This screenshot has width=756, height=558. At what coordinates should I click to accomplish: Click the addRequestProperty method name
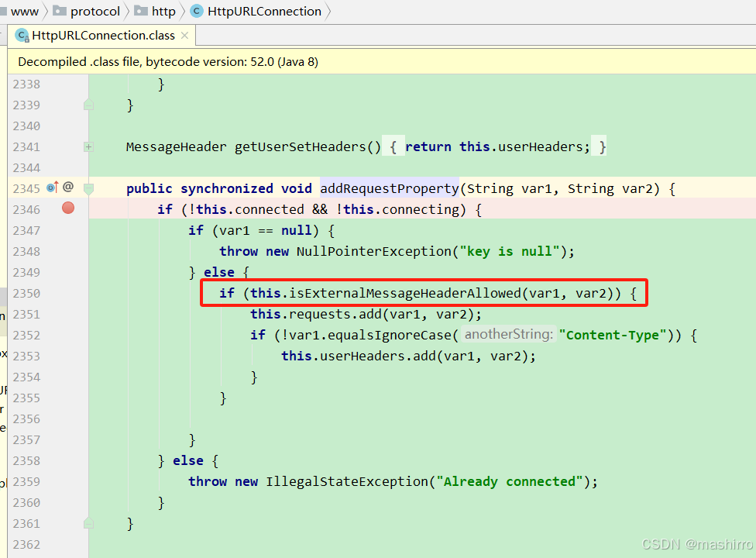[390, 188]
